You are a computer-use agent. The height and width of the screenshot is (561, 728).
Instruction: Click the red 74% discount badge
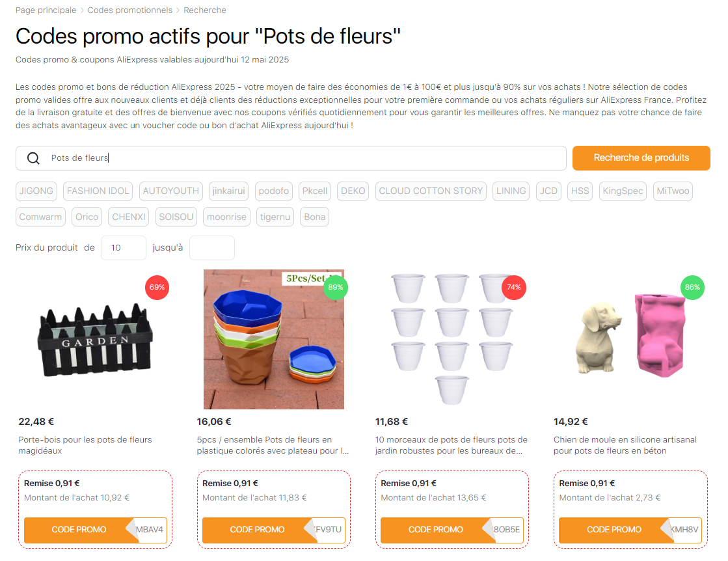(513, 287)
